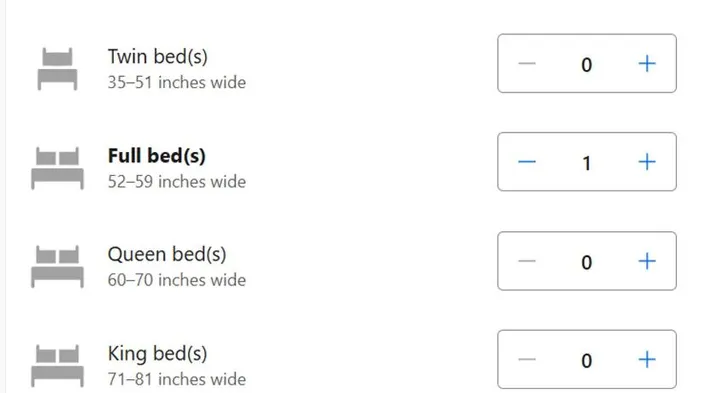Click the Full bed quantity value 1

(587, 163)
